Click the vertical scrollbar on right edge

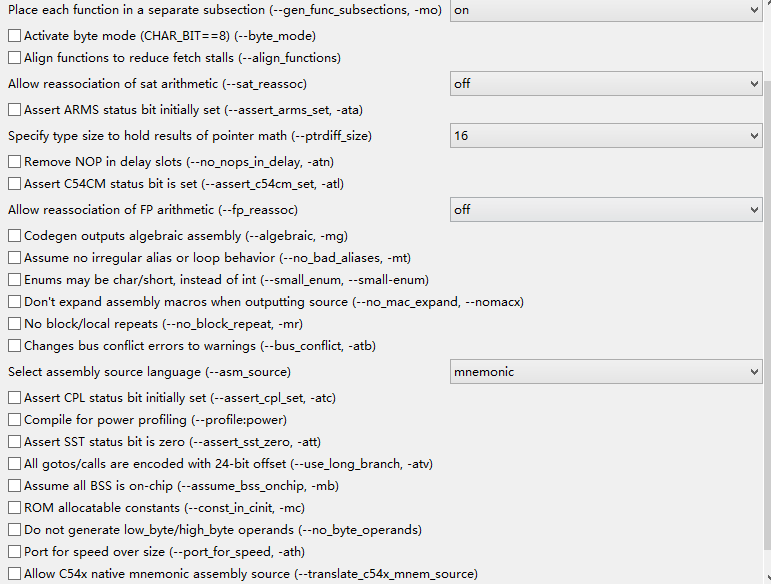(x=767, y=300)
